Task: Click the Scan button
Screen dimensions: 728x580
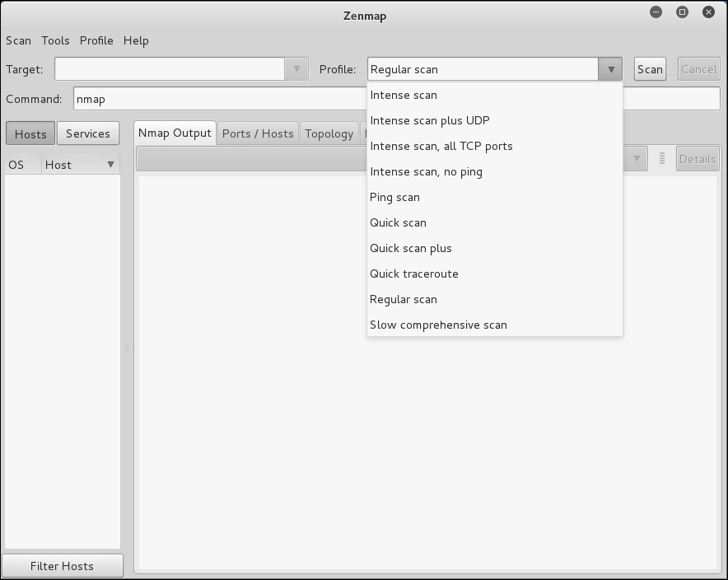Action: (x=650, y=69)
